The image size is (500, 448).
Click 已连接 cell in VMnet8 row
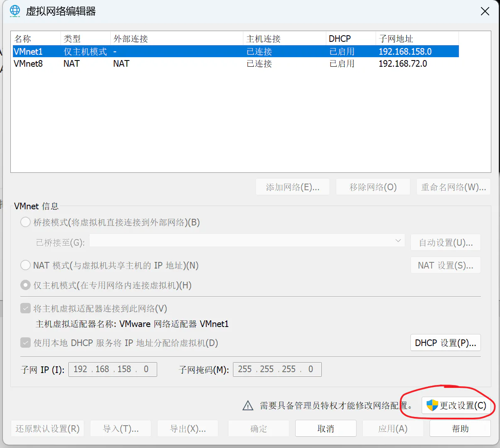(259, 63)
